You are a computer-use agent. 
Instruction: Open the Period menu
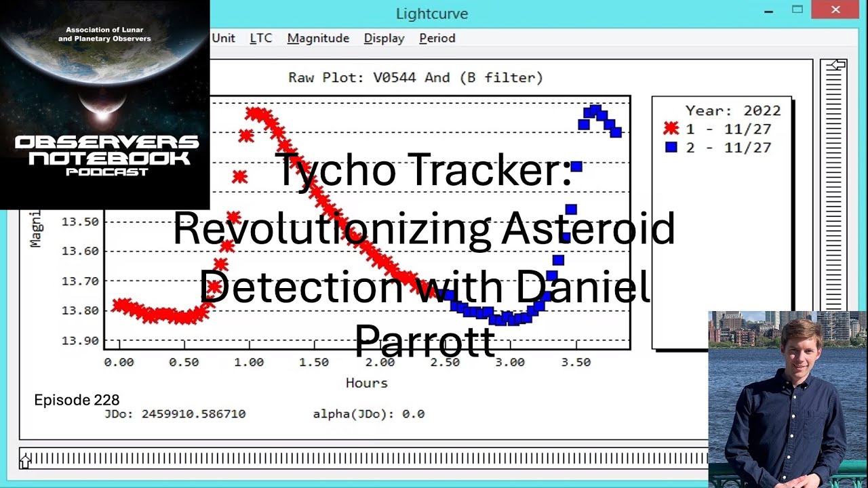437,38
